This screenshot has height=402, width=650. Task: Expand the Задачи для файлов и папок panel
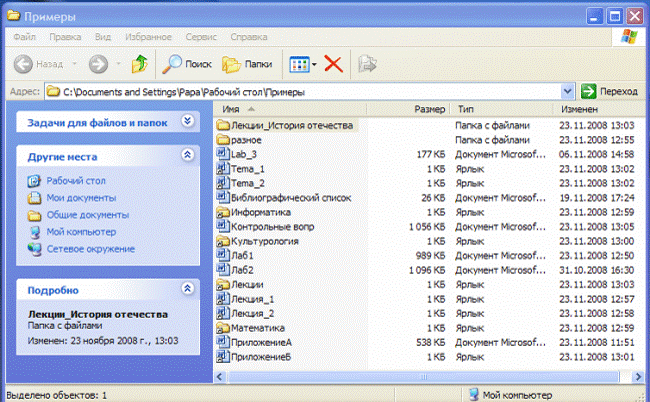pyautogui.click(x=187, y=121)
